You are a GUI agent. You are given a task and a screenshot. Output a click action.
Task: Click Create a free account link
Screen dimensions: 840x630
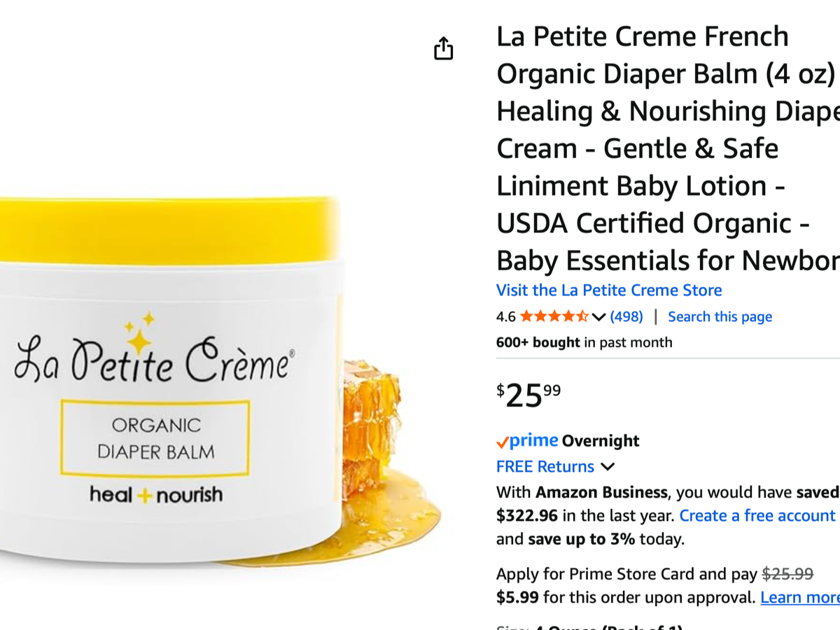tap(757, 516)
